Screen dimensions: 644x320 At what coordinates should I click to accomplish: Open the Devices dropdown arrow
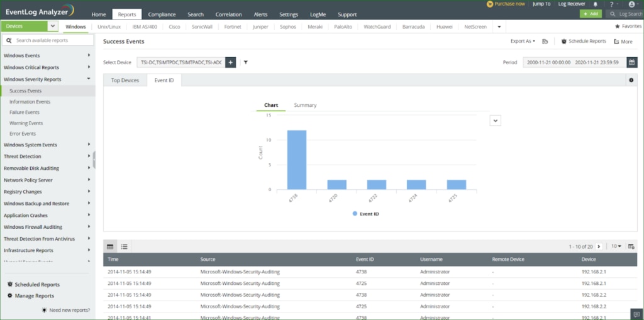point(53,26)
